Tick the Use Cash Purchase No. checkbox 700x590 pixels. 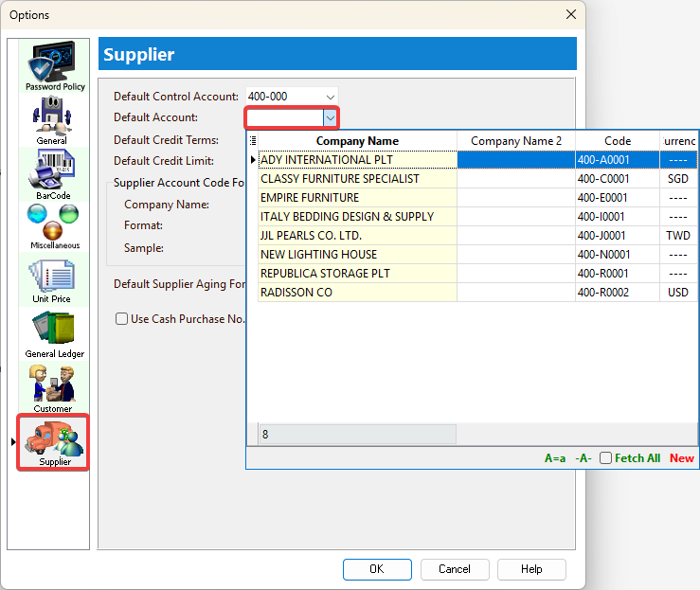pos(121,319)
